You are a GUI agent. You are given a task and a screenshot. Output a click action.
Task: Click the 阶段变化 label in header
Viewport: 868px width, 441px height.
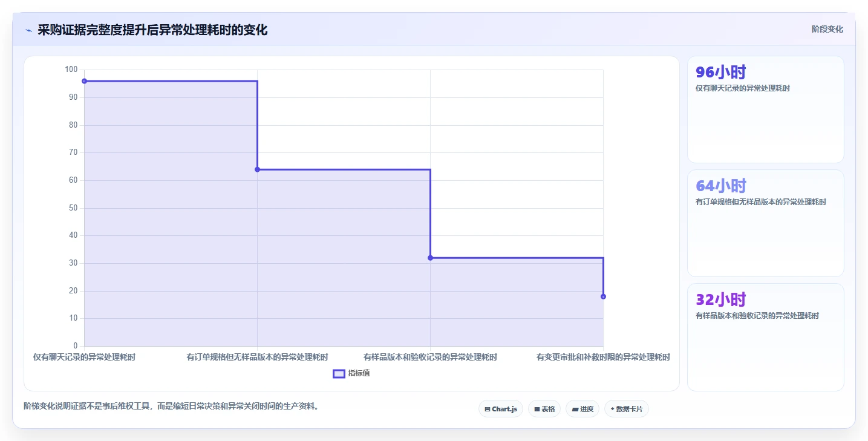point(827,30)
